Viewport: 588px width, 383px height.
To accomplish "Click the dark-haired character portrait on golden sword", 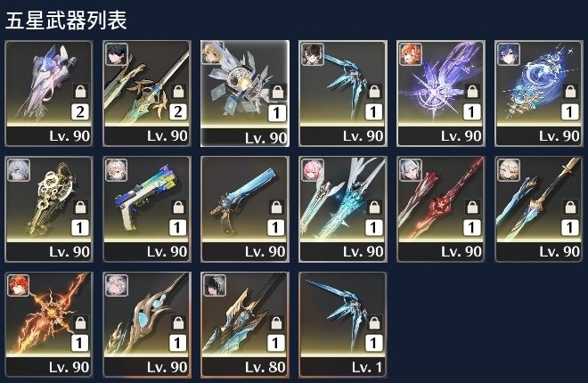I will pos(117,54).
